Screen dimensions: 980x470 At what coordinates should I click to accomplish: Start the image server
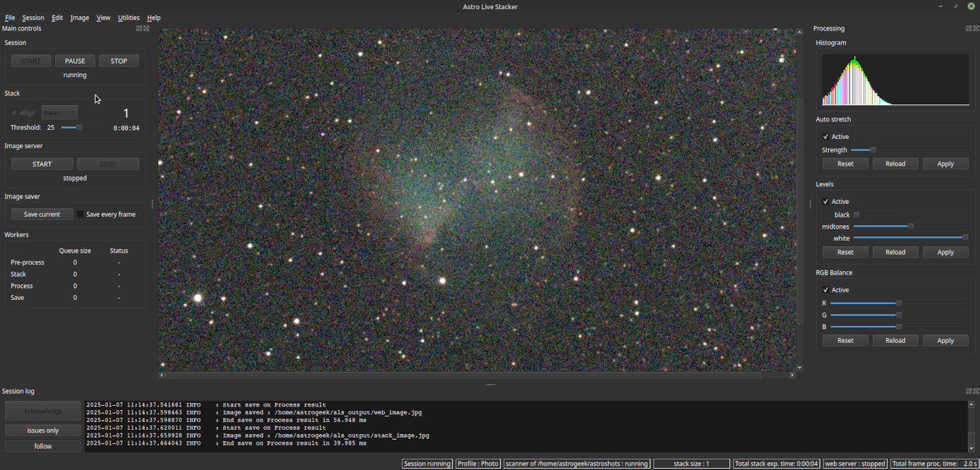pyautogui.click(x=42, y=163)
